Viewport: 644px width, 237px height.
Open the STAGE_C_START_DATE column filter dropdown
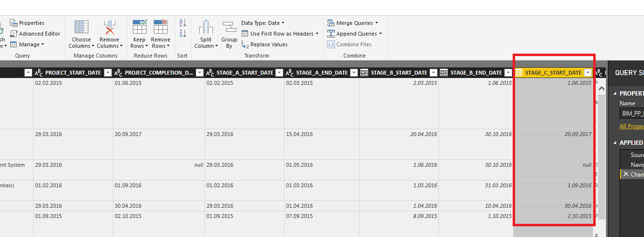(588, 73)
